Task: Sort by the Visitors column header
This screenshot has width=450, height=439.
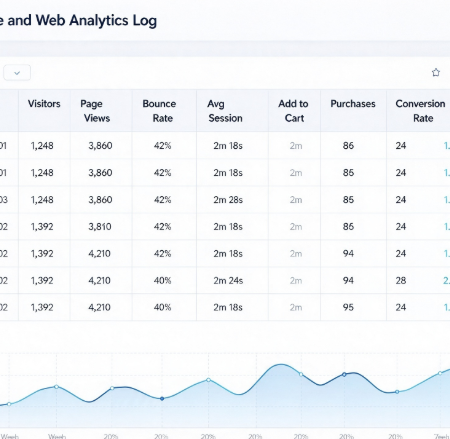Action: (44, 104)
